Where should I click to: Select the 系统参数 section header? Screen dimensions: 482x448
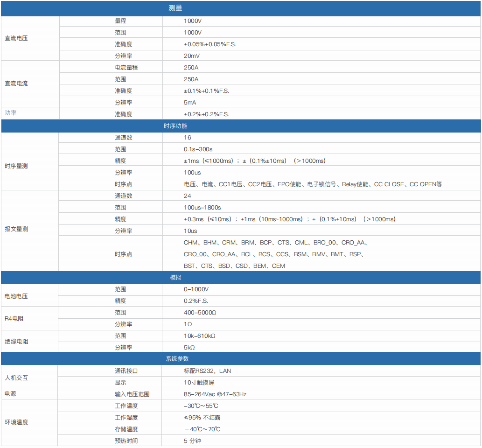tap(177, 359)
